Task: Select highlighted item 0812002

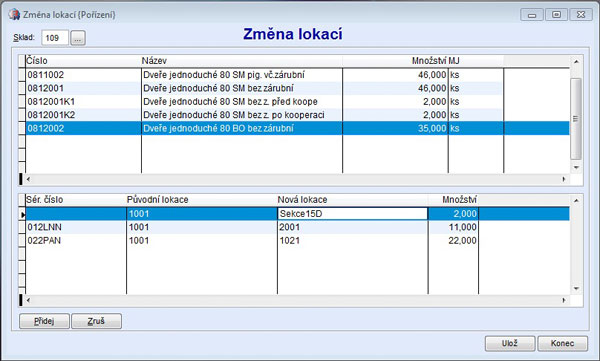Action: [x=294, y=128]
